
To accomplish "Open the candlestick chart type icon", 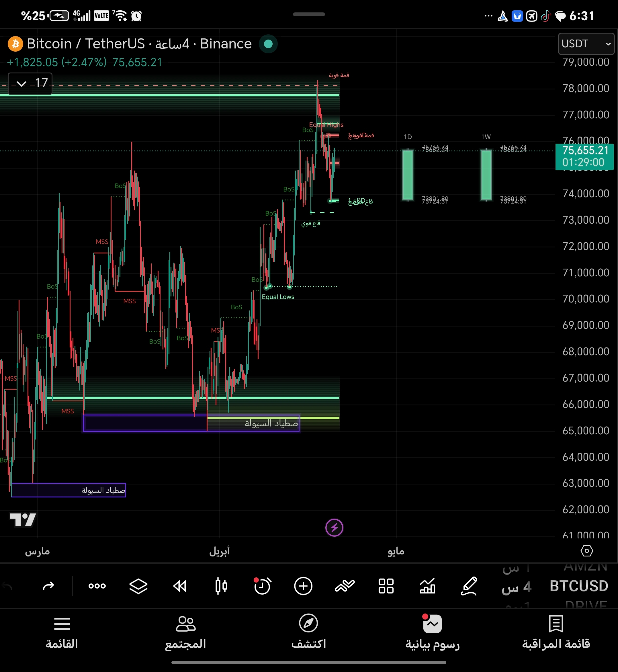I will click(x=221, y=586).
